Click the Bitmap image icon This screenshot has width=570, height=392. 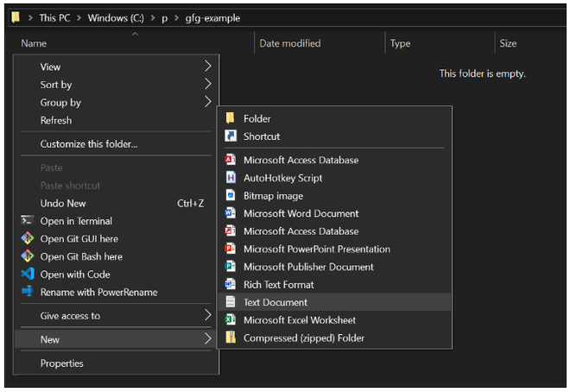[x=231, y=196]
